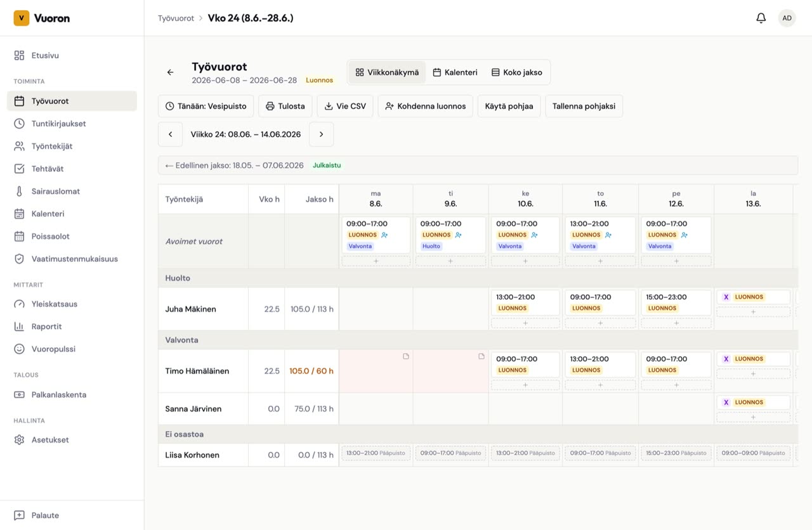Go to previous week with left chevron

click(x=170, y=134)
